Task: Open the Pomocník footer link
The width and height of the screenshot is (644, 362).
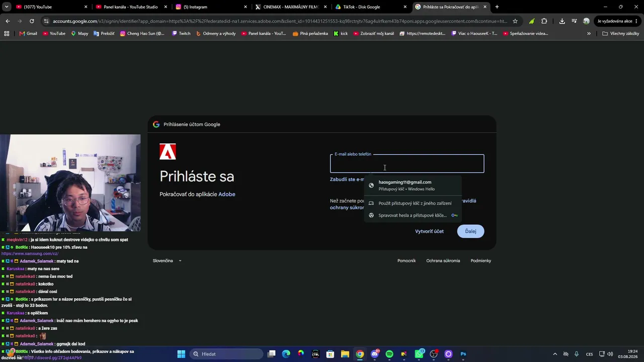Action: click(x=407, y=261)
